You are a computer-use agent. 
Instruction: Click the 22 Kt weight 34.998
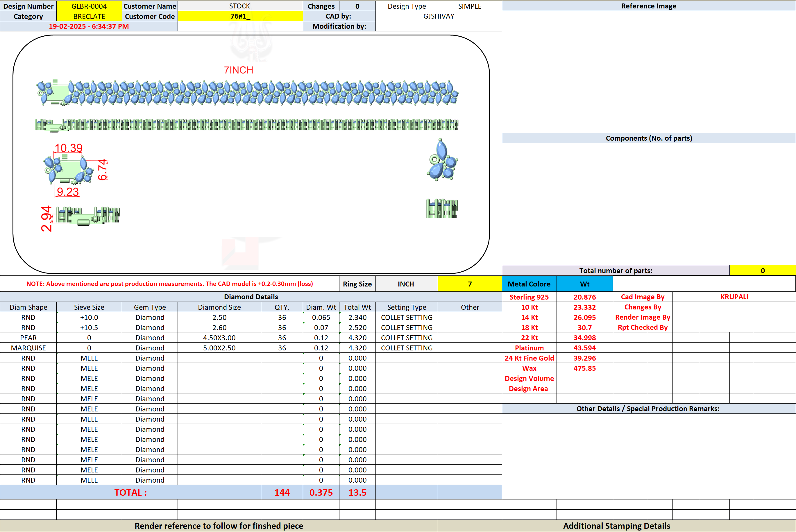coord(585,338)
